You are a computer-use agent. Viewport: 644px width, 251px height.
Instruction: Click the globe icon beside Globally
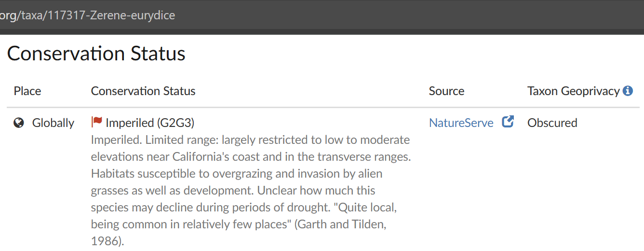coord(19,123)
